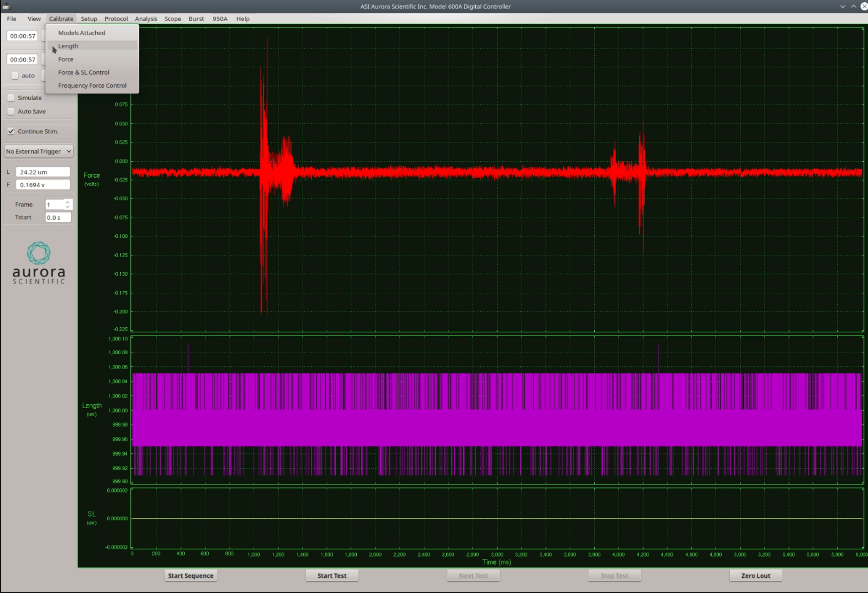868x593 pixels.
Task: Open the View menu
Action: [34, 18]
